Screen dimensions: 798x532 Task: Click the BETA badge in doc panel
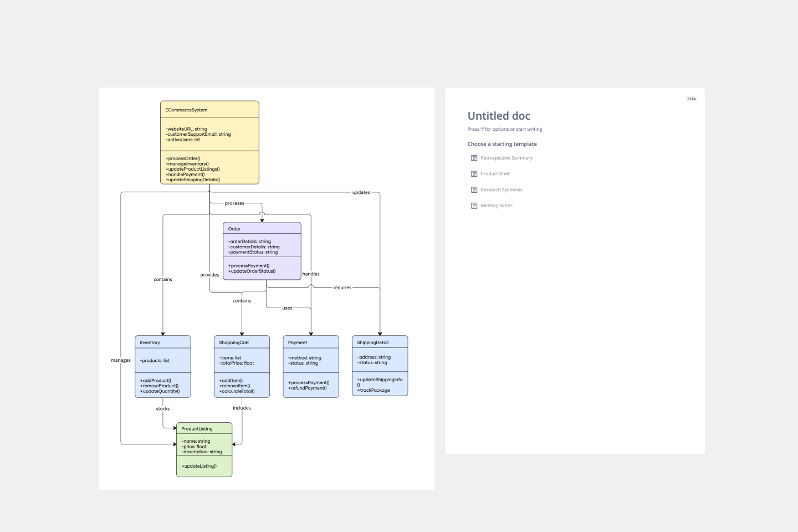click(691, 99)
